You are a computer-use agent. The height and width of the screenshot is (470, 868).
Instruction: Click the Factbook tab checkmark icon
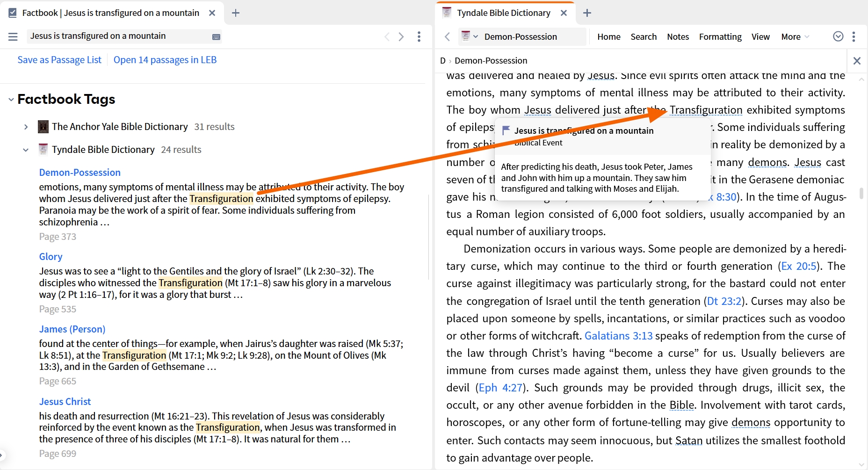tap(13, 13)
